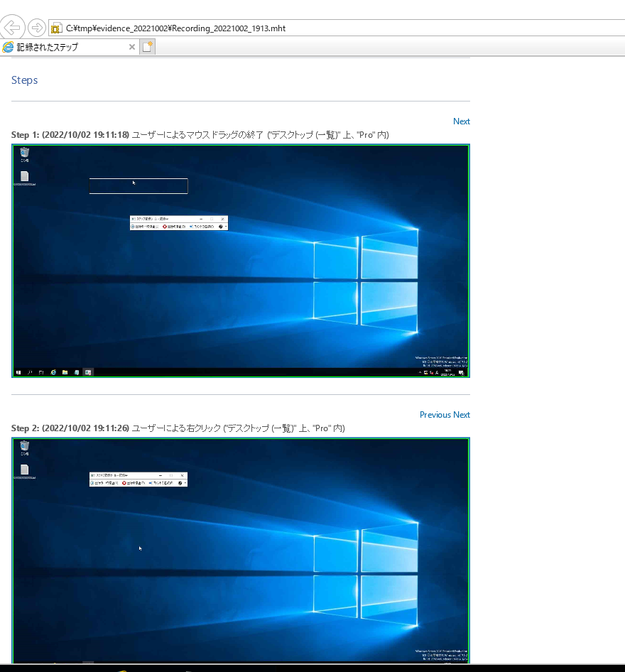Open the Step 2 desktop screenshot
Screen dimensions: 625x672
point(241,551)
